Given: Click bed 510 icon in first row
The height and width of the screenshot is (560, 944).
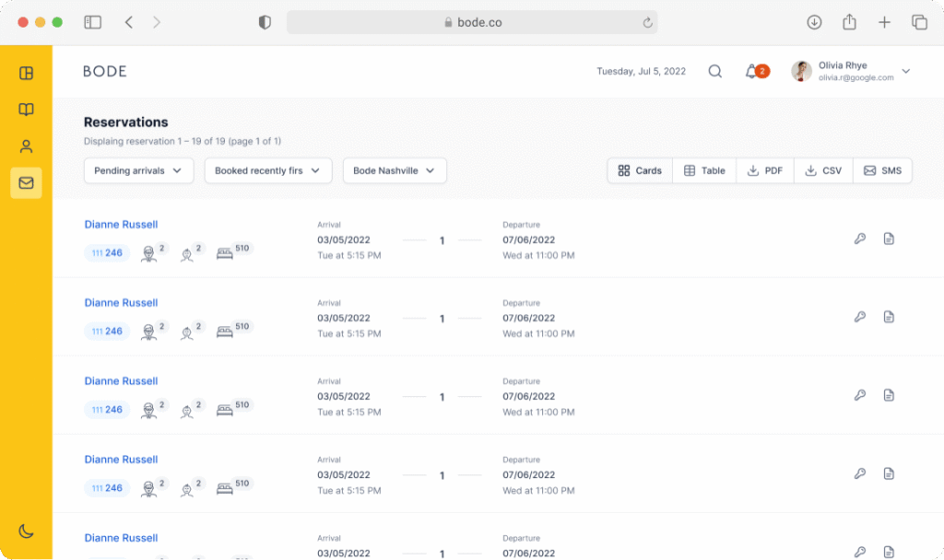Looking at the screenshot, I should (x=225, y=253).
